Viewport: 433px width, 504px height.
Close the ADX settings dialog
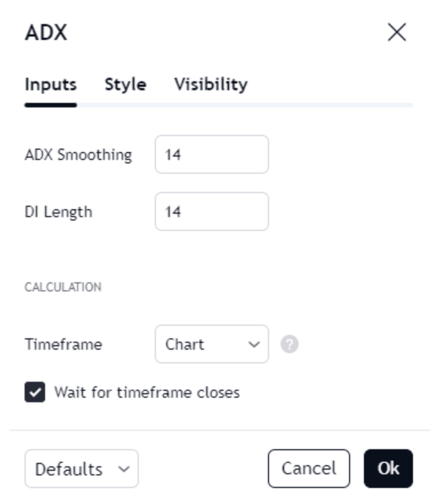pos(396,32)
